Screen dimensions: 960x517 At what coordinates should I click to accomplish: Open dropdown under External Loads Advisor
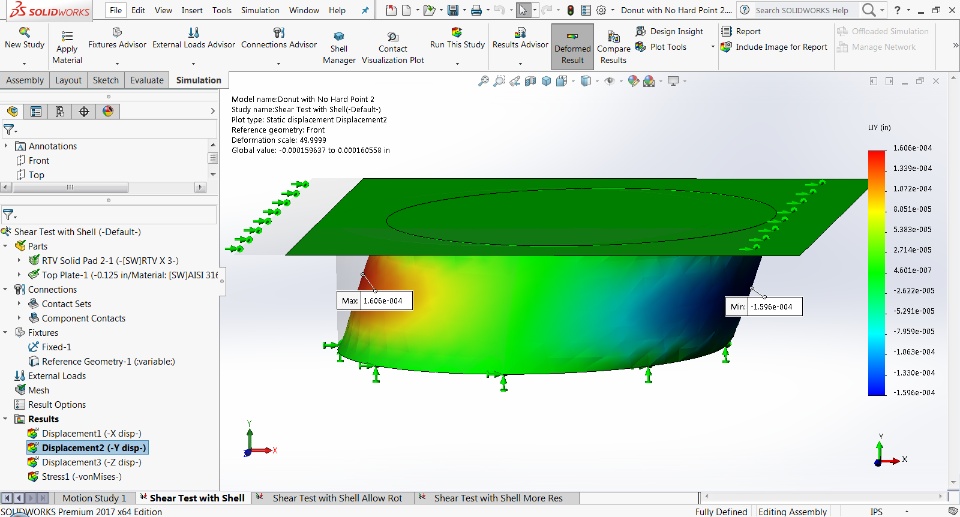193,64
